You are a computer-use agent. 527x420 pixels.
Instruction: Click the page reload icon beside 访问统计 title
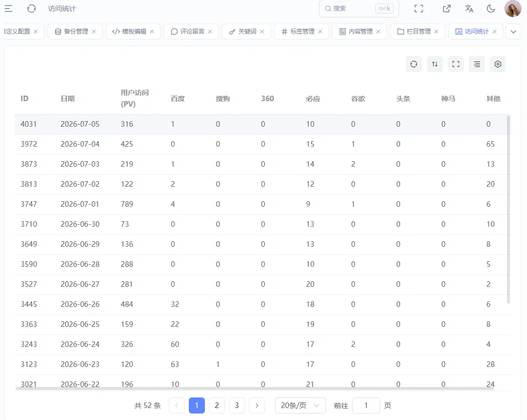coord(32,9)
